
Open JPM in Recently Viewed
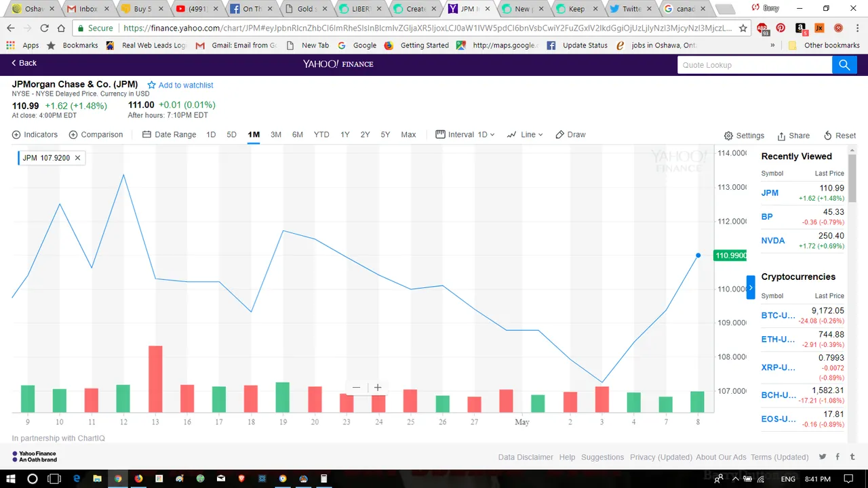click(770, 193)
